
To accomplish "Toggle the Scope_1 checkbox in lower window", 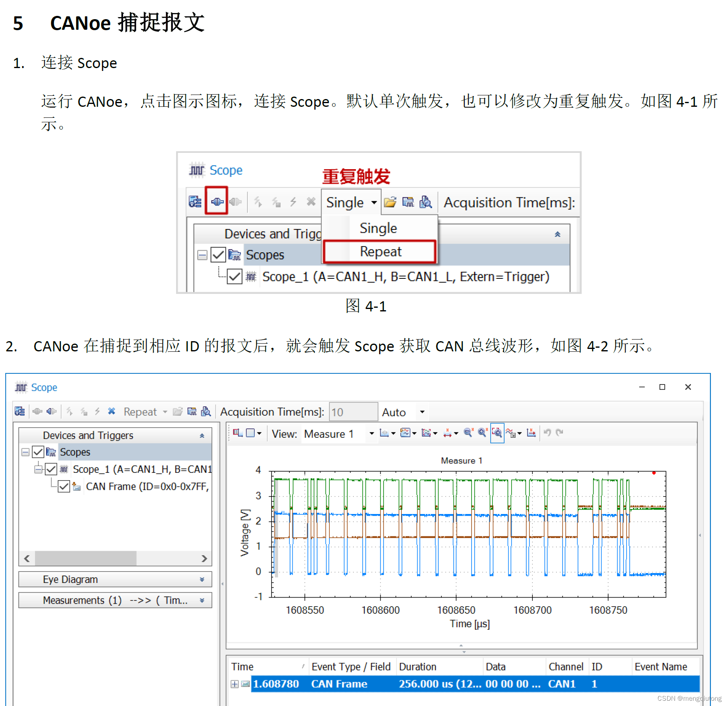I will point(51,469).
